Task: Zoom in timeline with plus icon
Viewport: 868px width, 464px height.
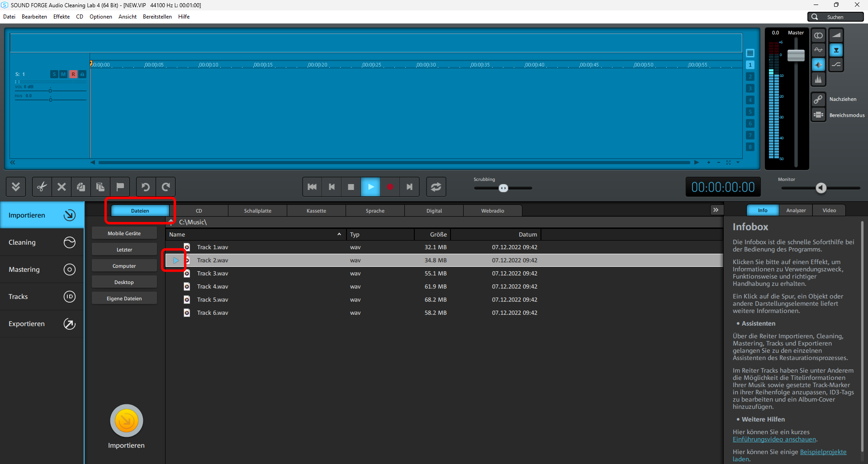Action: (x=708, y=162)
